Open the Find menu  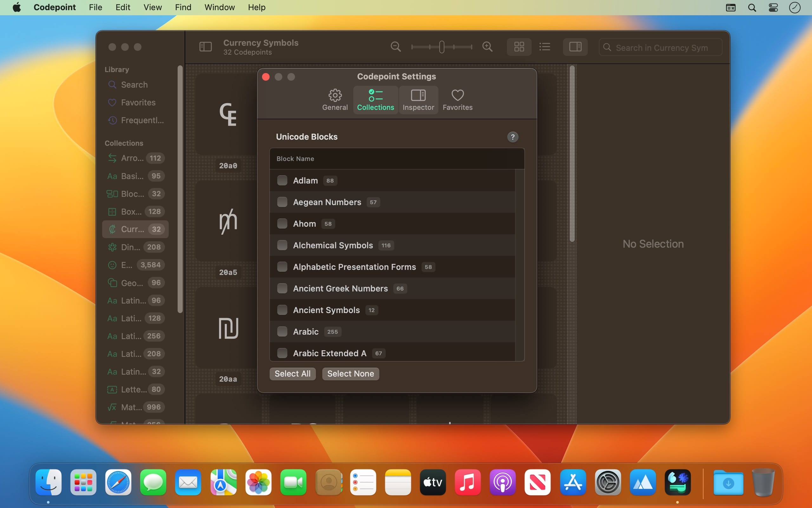(183, 7)
